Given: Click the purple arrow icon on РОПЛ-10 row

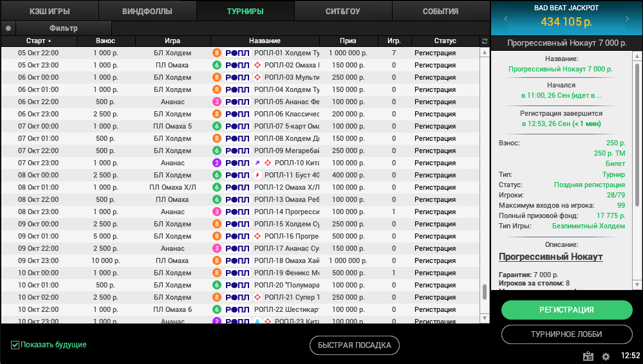Looking at the screenshot, I should (257, 163).
